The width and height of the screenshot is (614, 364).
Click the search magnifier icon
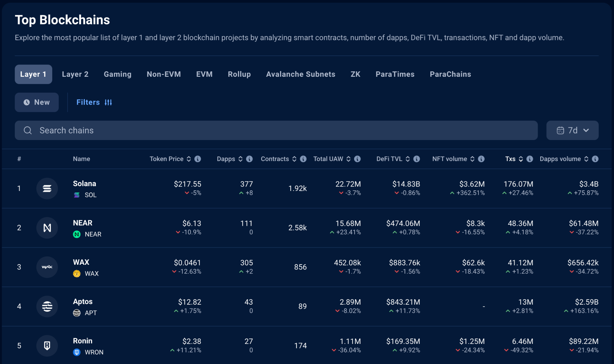click(28, 130)
